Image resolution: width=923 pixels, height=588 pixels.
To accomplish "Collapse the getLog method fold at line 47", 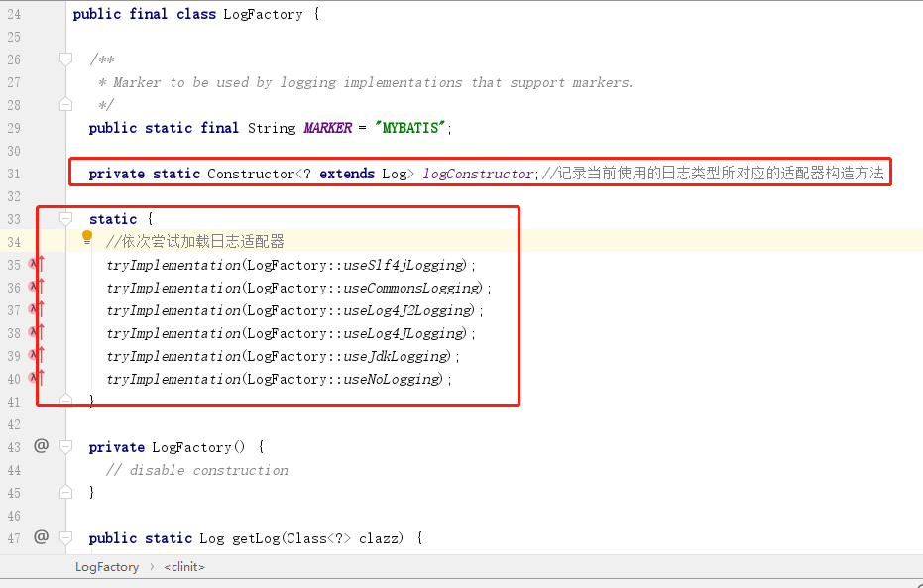I will (65, 538).
